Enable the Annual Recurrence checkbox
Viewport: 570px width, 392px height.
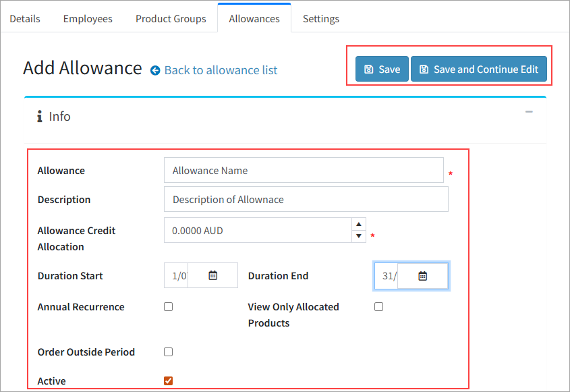point(169,307)
